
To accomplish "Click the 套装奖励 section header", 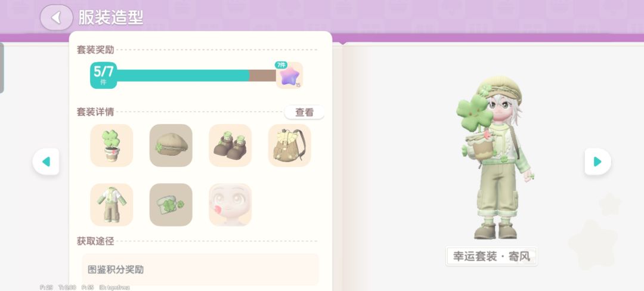I will click(95, 49).
